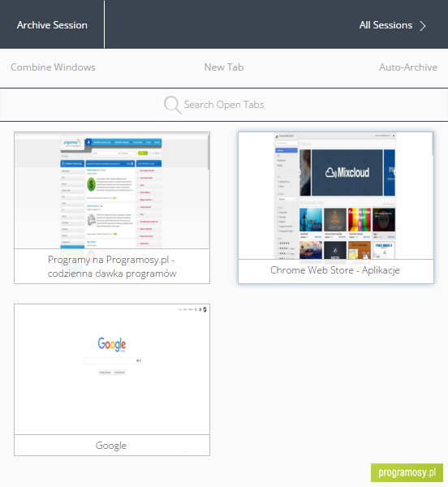Click the Archive Session button
Viewport: 448px width, 487px height.
52,25
